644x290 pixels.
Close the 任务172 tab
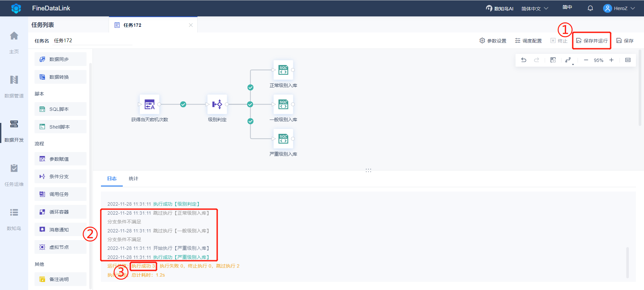191,25
